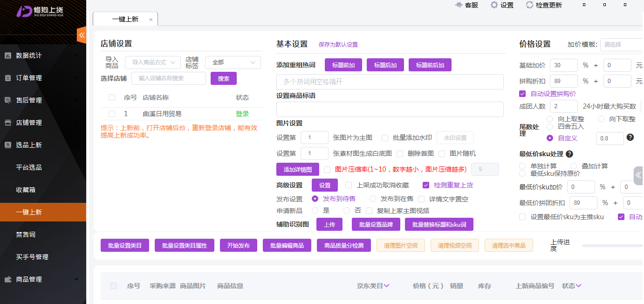Collapse the sidebar with orange arrow icon
Viewport: 644px width, 304px height.
(82, 35)
